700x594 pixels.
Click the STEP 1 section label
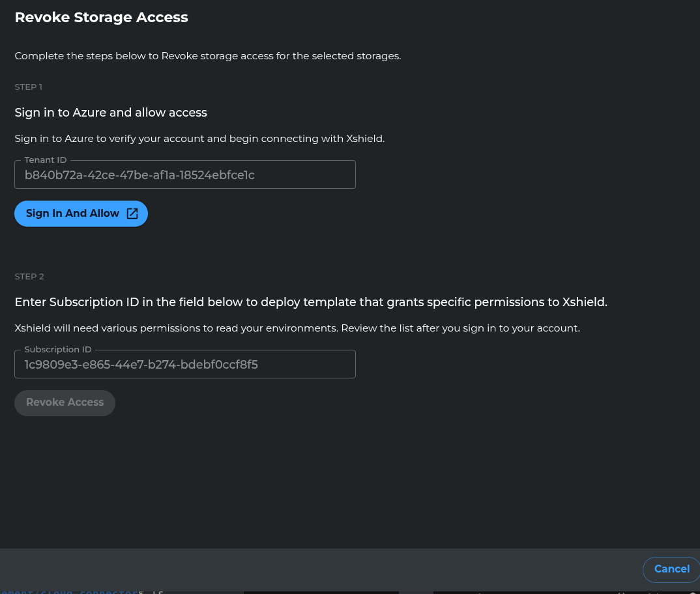28,87
